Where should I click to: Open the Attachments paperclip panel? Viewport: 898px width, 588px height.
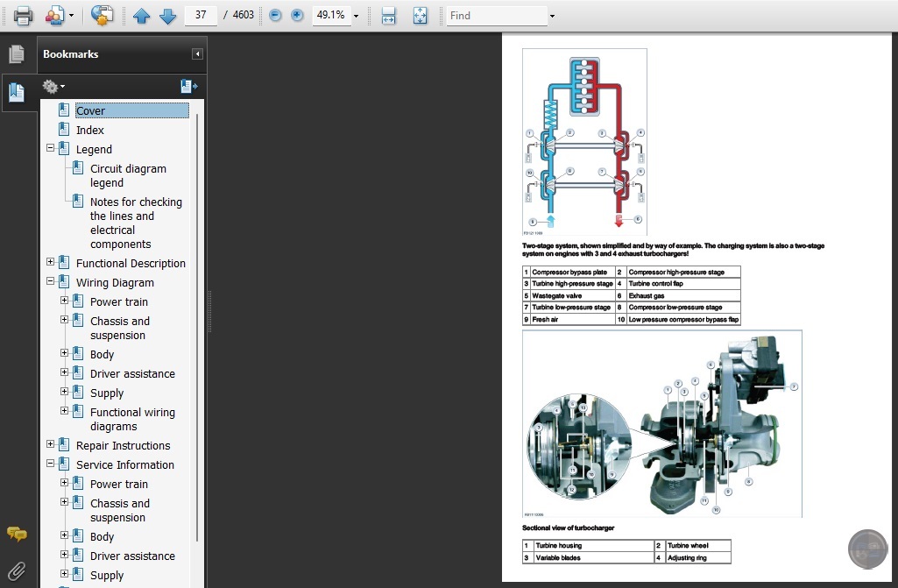[17, 570]
